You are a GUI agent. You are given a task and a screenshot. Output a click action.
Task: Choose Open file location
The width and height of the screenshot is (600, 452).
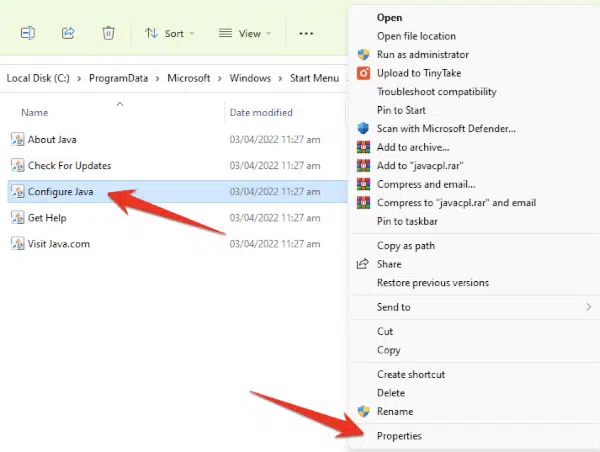pos(416,36)
